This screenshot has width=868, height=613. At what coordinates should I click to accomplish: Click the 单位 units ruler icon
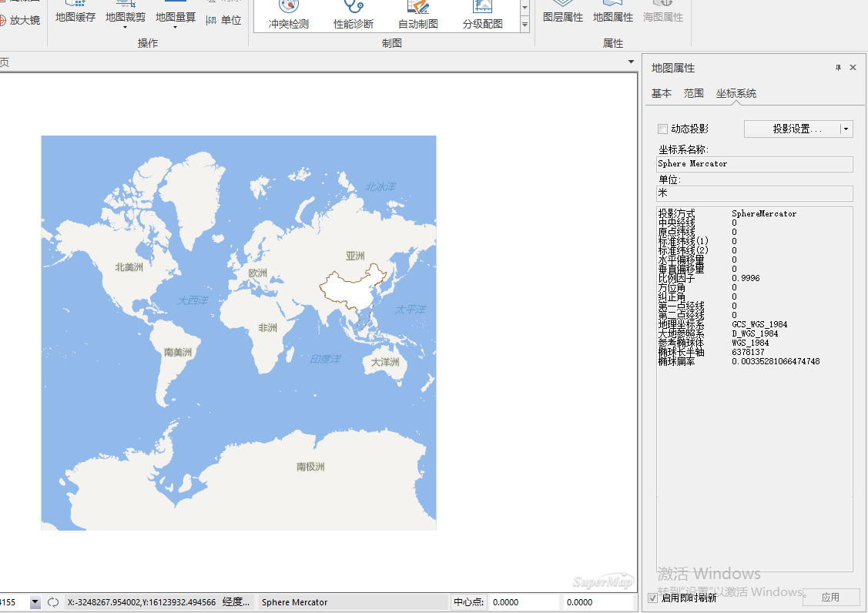click(211, 21)
